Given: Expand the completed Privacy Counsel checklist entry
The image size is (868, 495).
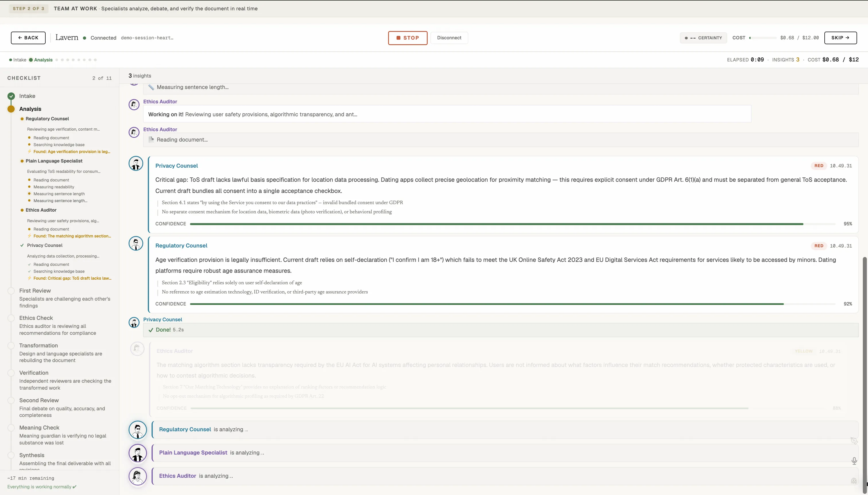Looking at the screenshot, I should [x=44, y=245].
